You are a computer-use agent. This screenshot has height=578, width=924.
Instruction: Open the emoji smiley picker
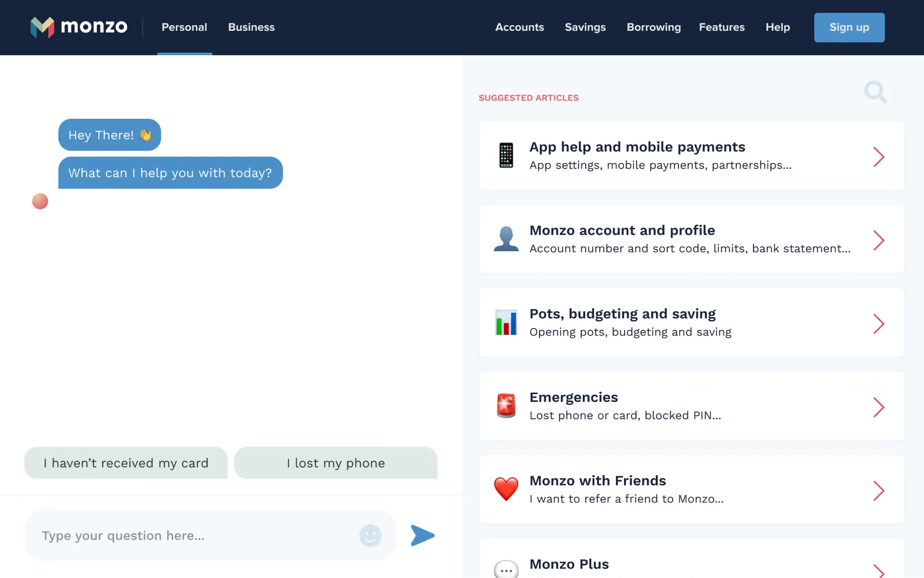pos(370,535)
